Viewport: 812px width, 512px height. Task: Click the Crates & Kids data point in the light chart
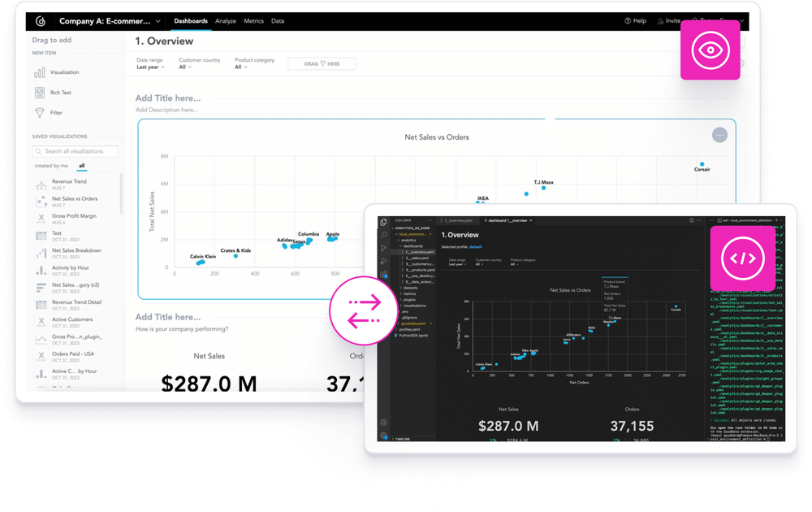pyautogui.click(x=235, y=256)
